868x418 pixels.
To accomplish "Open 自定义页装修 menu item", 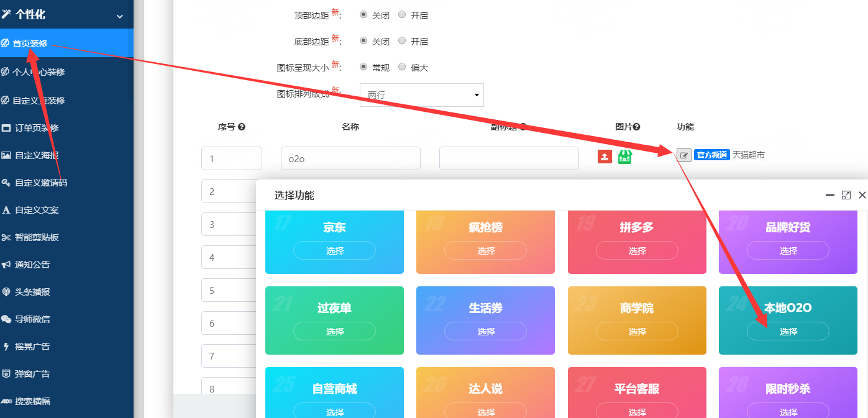I will point(66,100).
